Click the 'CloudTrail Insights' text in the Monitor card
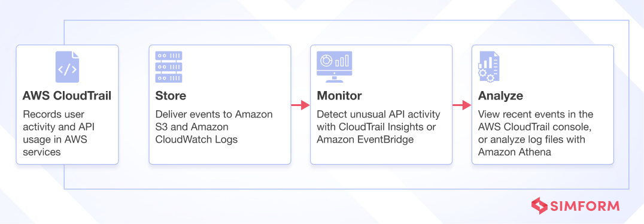 (x=382, y=127)
